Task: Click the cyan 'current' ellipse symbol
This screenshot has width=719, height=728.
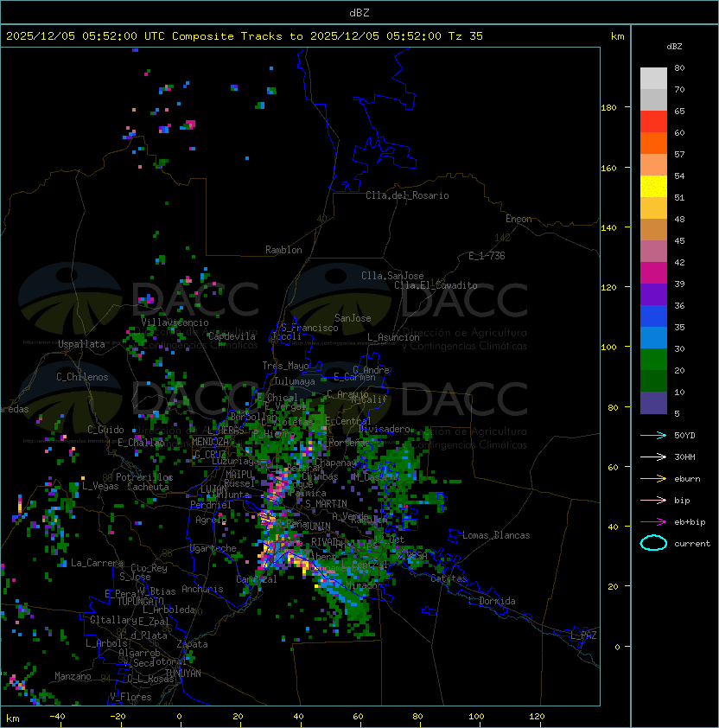Action: click(x=653, y=543)
